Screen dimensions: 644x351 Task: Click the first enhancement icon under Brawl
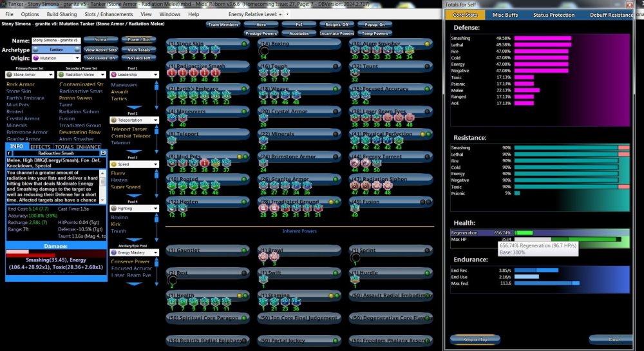pos(263,256)
